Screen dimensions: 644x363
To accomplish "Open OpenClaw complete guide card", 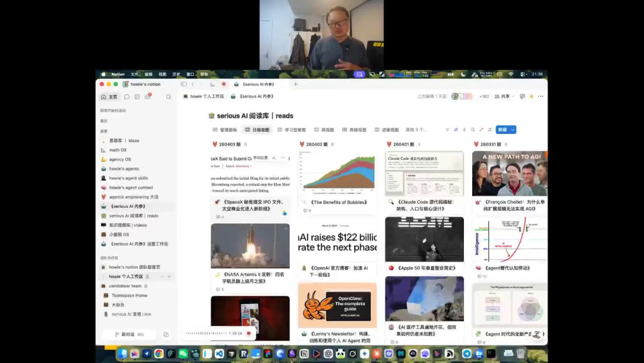I will click(337, 313).
